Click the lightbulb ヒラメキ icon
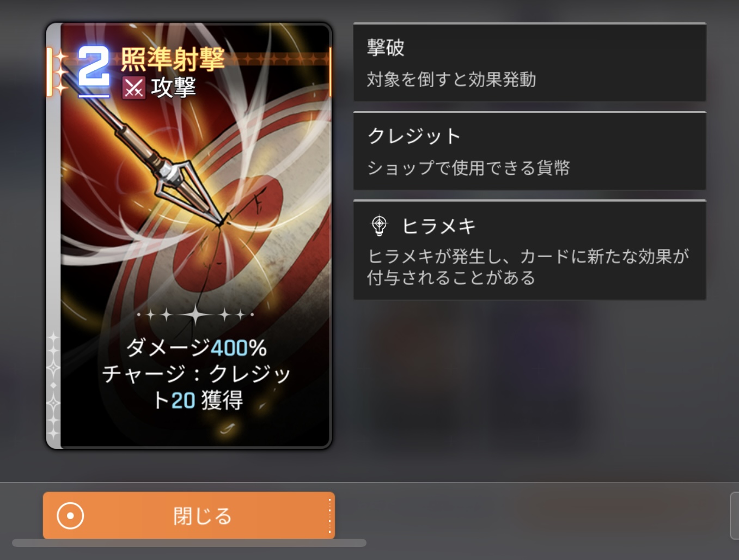739x560 pixels. tap(379, 226)
